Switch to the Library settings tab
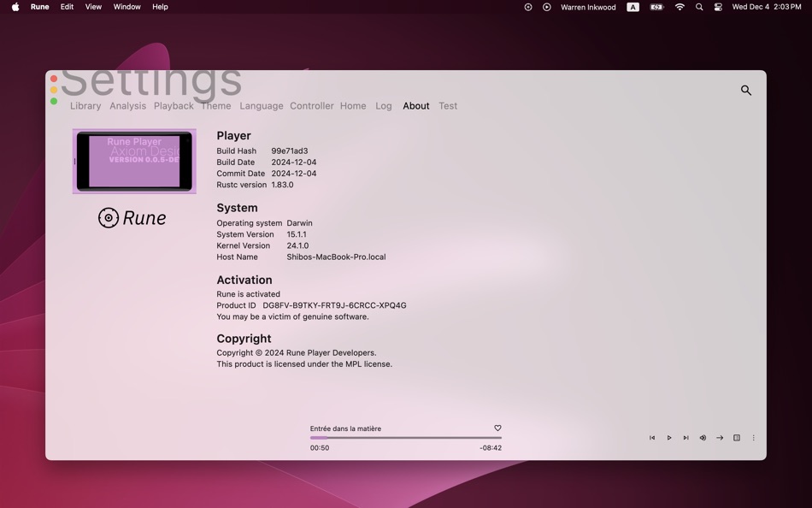The width and height of the screenshot is (812, 508). tap(85, 105)
